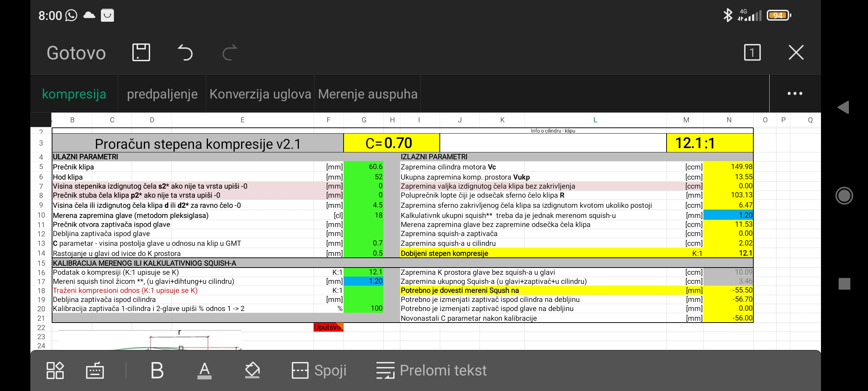868x391 pixels.
Task: Select the gray value 10.09
Action: (x=728, y=272)
